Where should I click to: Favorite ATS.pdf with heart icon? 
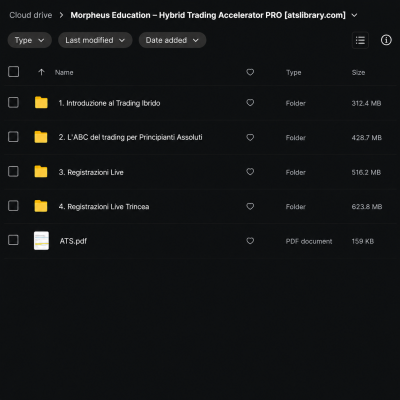[250, 241]
